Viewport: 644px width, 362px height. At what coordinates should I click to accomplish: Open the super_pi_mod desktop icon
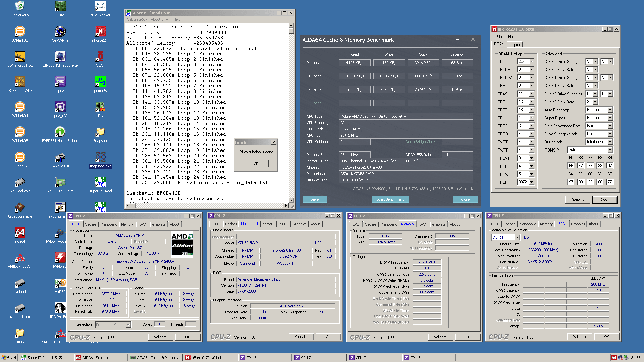coord(100,185)
